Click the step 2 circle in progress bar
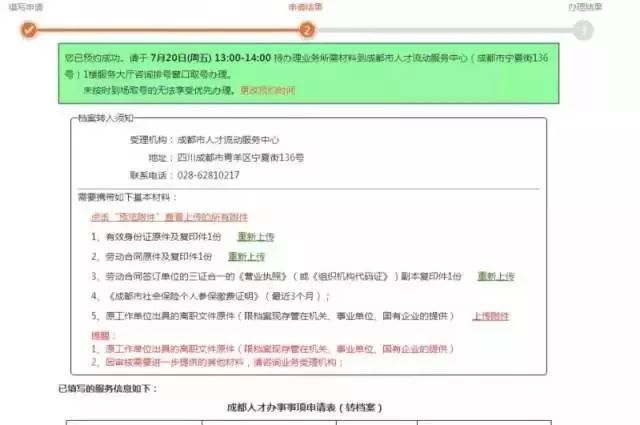 pos(308,30)
